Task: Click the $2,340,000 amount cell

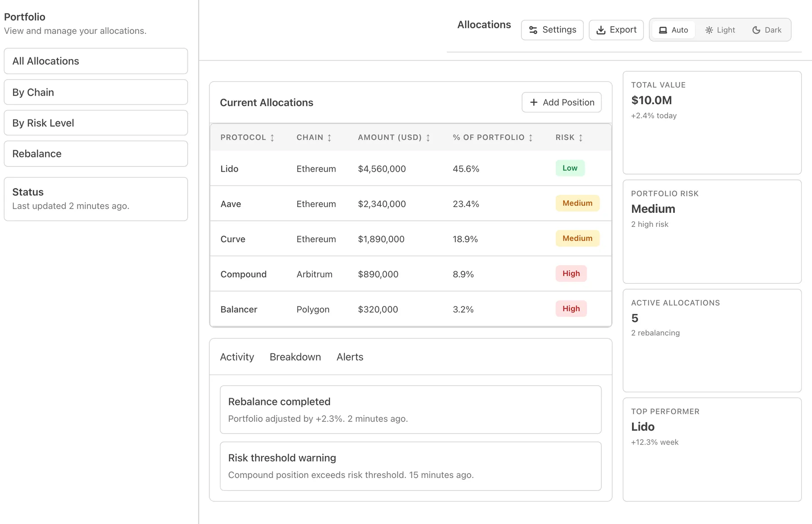Action: coord(382,204)
